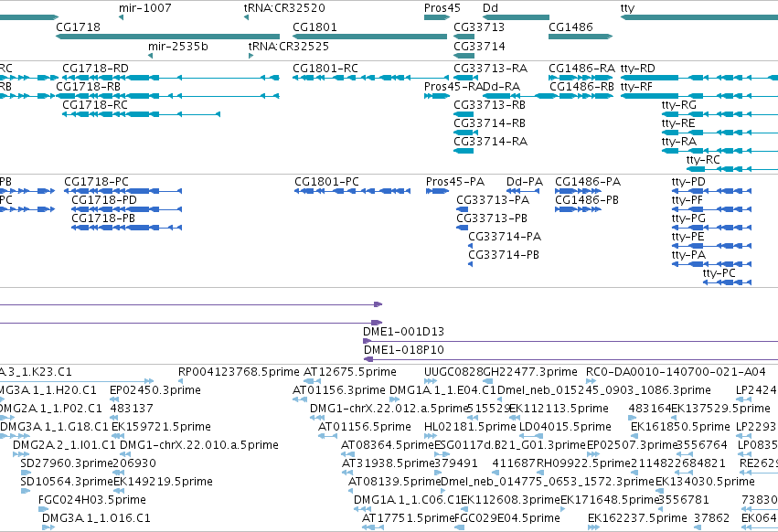This screenshot has width=778, height=532.
Task: Open the UUGC0828 EST label
Action: [x=453, y=372]
